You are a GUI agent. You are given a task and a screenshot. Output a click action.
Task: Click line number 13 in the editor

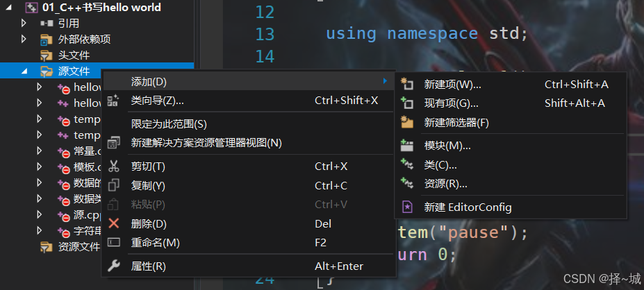265,34
